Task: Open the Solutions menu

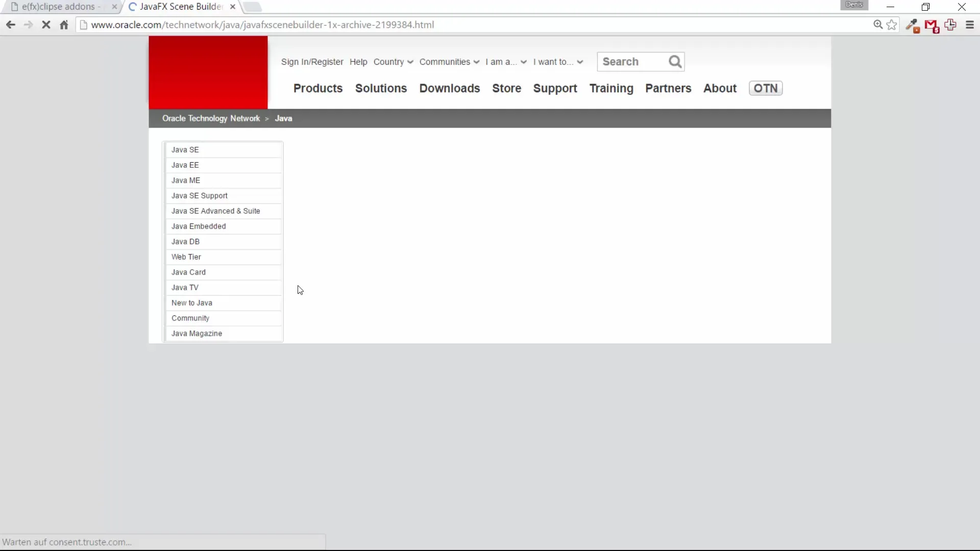Action: [381, 88]
